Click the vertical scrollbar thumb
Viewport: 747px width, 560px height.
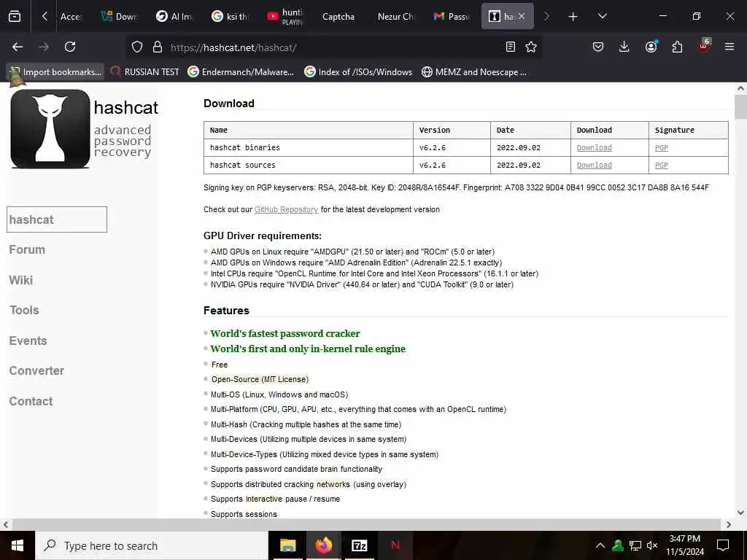(741, 106)
